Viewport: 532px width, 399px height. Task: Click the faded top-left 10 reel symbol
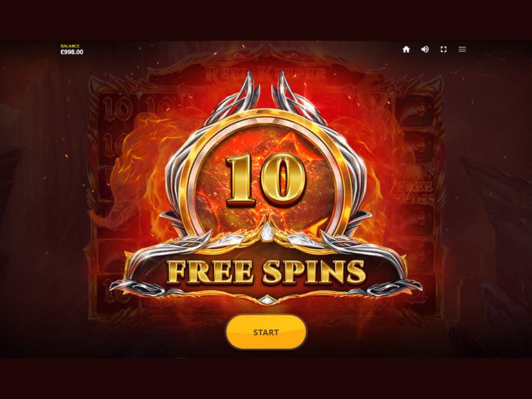[x=117, y=107]
